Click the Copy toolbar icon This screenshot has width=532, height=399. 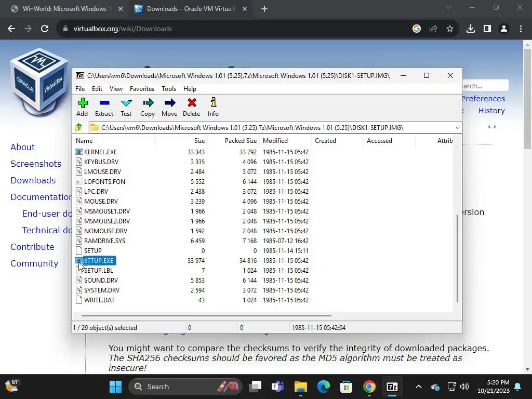coord(148,103)
